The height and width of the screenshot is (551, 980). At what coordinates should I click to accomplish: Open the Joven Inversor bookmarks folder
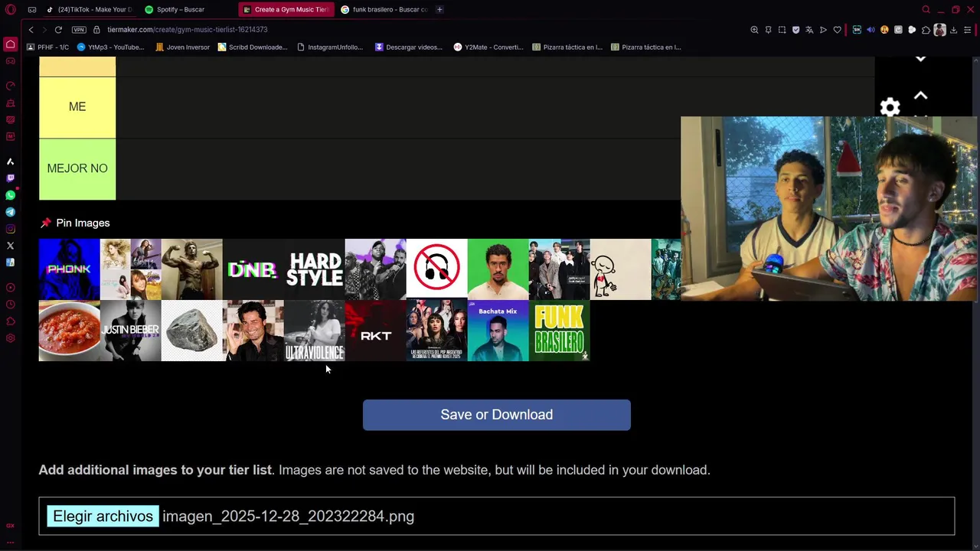[182, 47]
